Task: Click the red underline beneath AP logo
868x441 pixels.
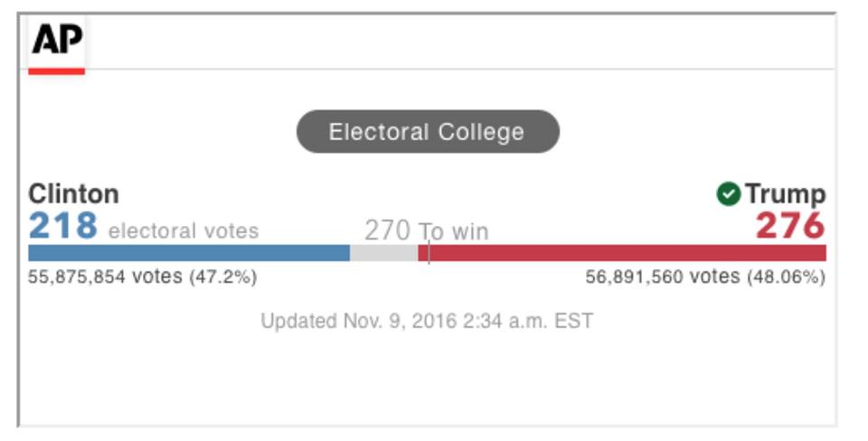Action: click(x=57, y=70)
